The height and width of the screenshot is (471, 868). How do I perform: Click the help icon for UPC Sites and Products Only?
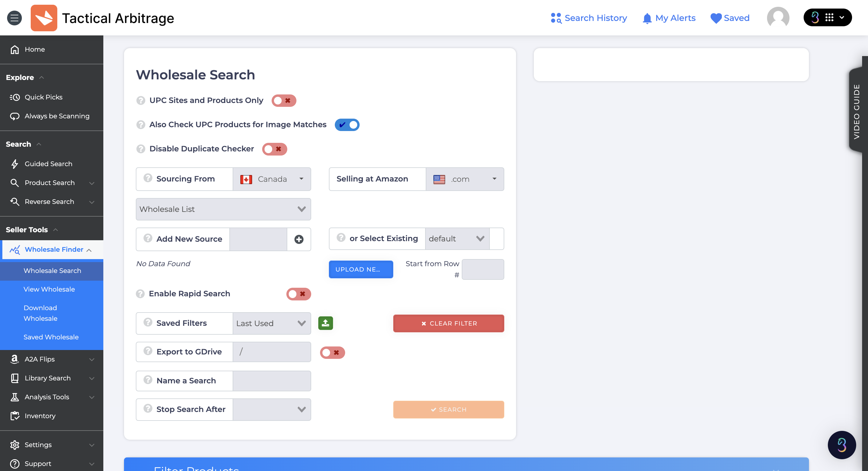[141, 100]
